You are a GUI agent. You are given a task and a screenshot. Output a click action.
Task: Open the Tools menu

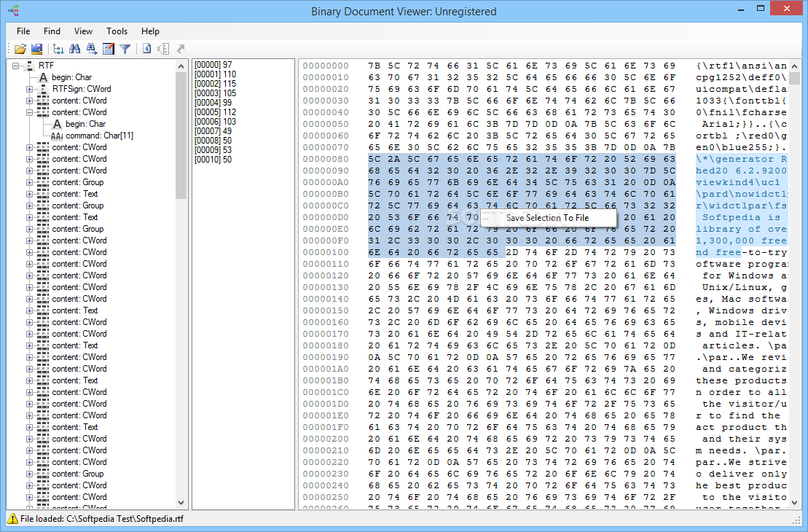[117, 31]
